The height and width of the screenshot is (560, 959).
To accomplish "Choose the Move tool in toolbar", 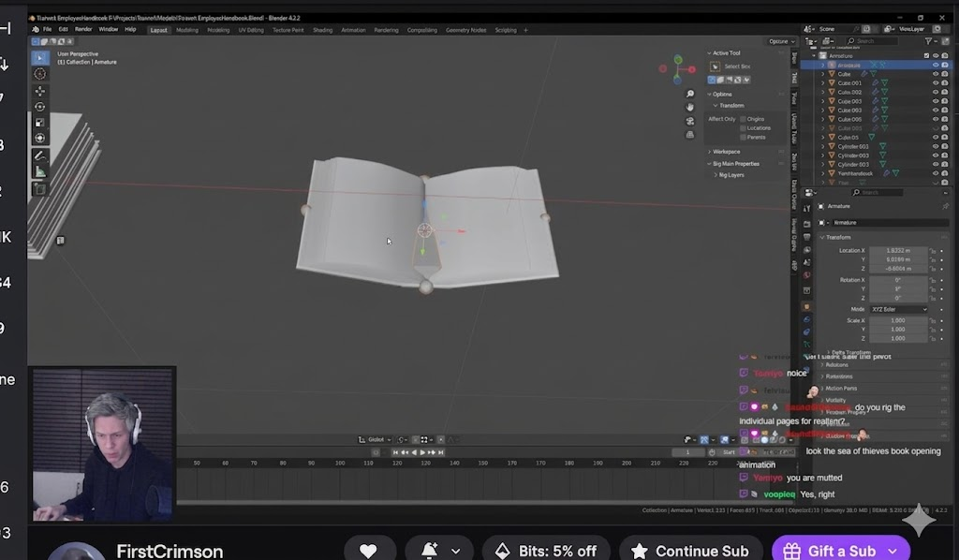I will [39, 91].
